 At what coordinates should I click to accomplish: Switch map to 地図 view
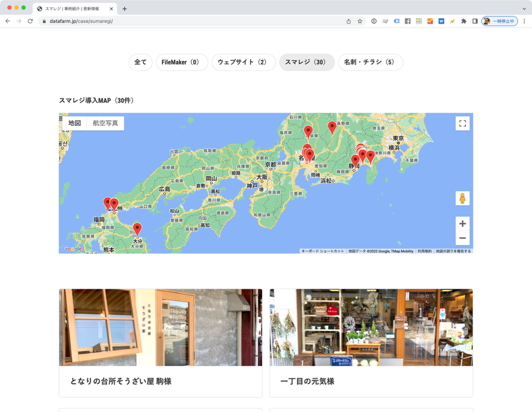(75, 124)
